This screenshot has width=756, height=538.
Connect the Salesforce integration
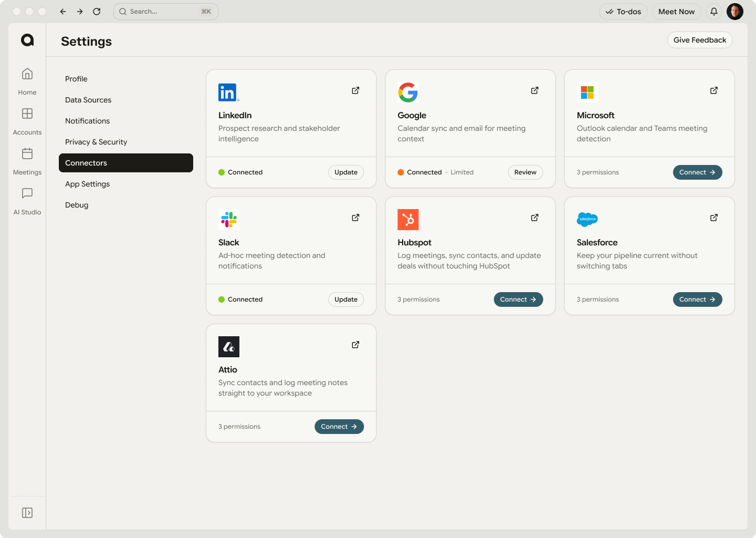coord(698,299)
